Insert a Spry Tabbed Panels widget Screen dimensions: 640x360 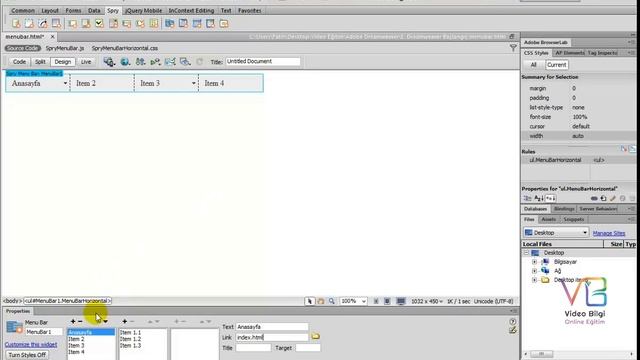[183, 24]
